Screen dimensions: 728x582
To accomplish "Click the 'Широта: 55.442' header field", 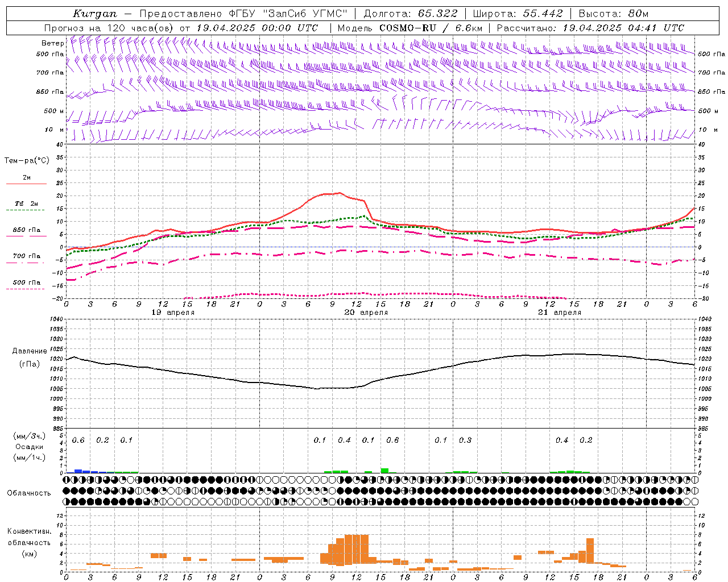I will click(518, 14).
